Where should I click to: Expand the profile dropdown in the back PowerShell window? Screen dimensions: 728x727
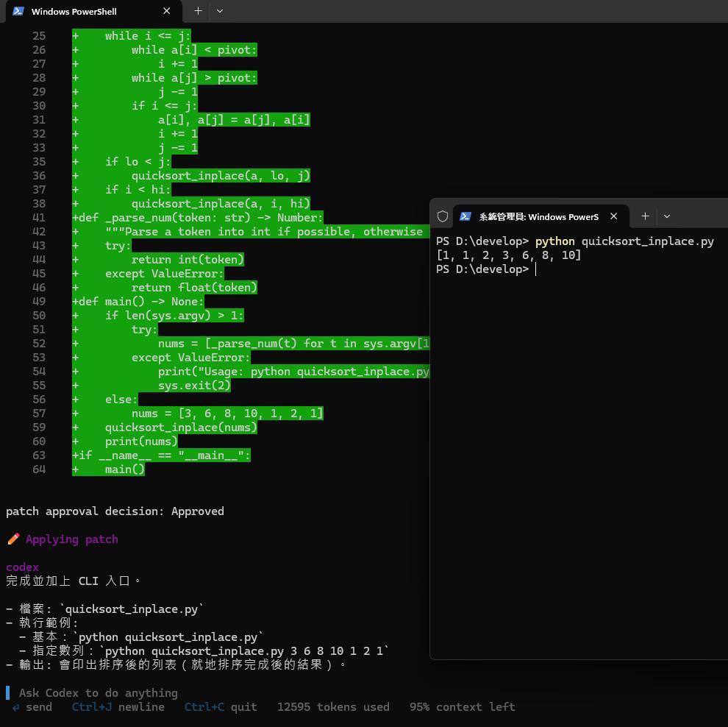(220, 11)
